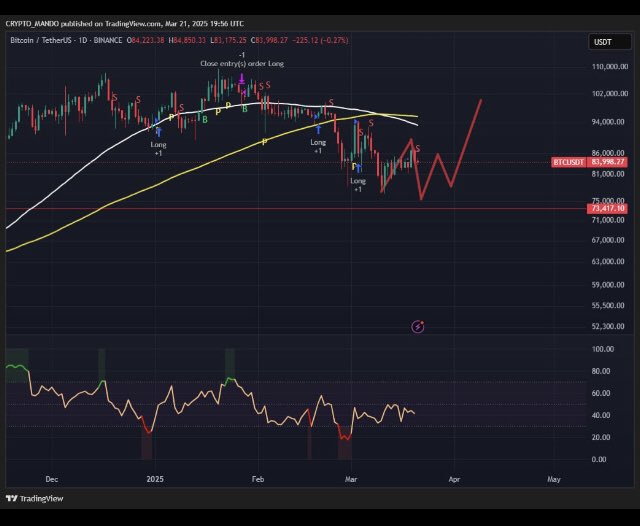Click the 2025 label on time axis
This screenshot has height=526, width=640.
coord(155,479)
